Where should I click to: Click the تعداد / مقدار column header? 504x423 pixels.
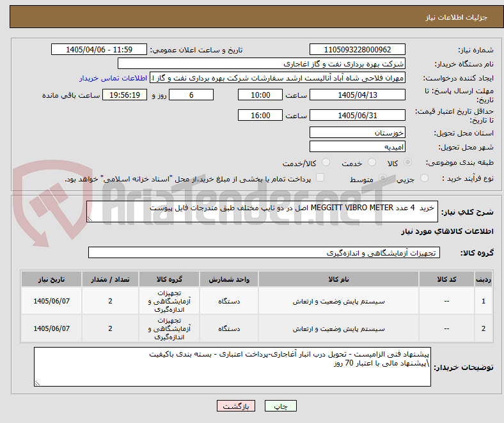click(110, 279)
